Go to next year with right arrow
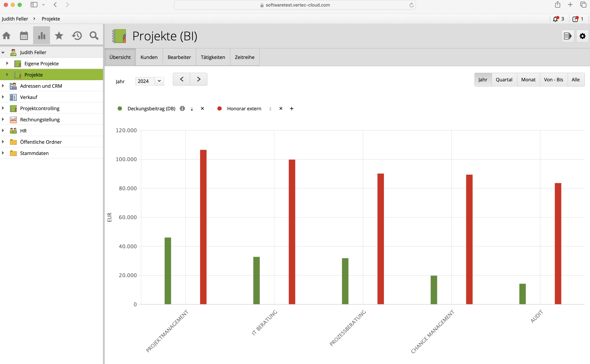590x364 pixels. [x=199, y=79]
